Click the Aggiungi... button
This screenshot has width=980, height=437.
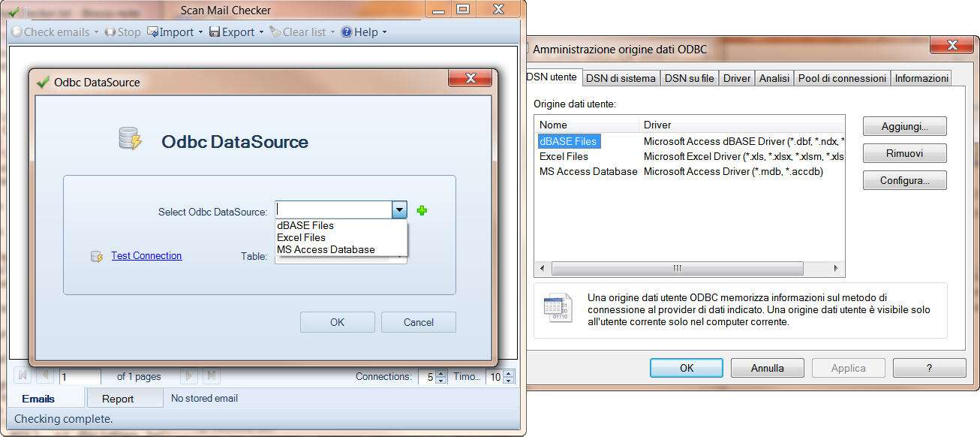[x=904, y=126]
